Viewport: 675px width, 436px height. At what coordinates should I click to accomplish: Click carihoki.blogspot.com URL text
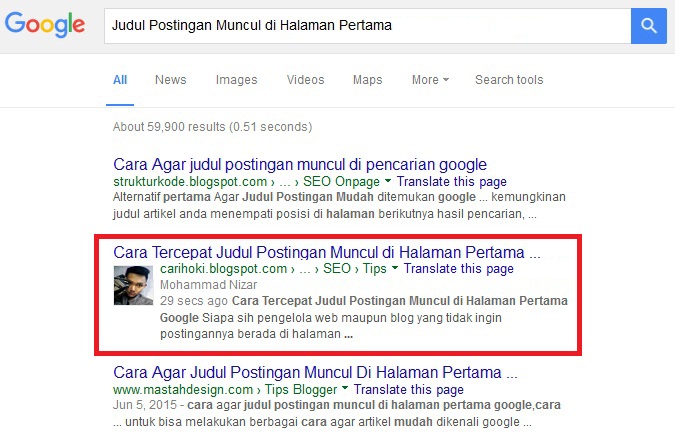coord(223,269)
